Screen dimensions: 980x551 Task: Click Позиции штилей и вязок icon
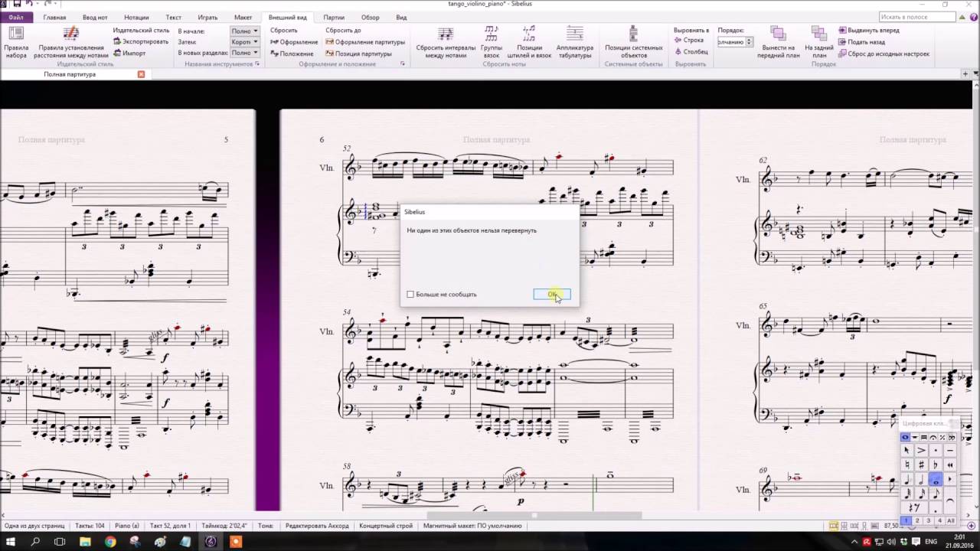529,34
